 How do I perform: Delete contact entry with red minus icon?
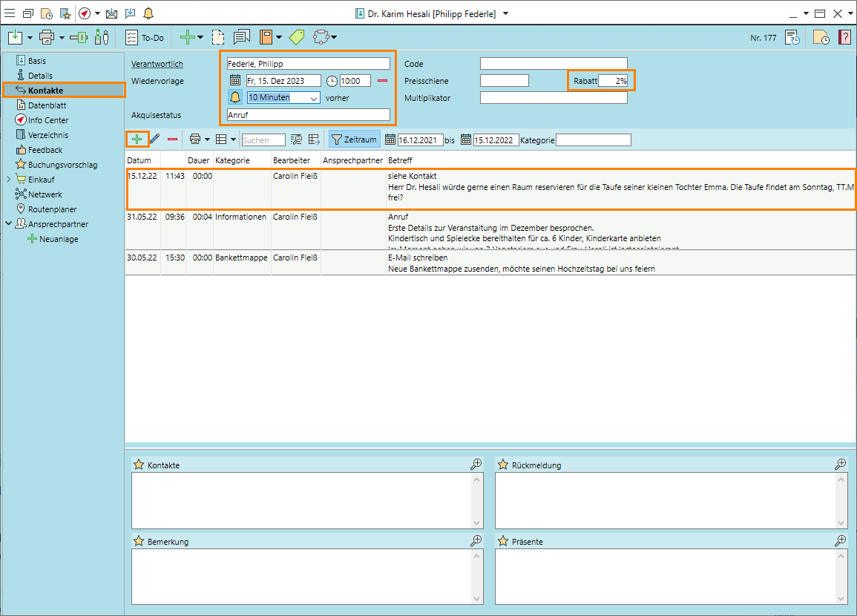[172, 139]
